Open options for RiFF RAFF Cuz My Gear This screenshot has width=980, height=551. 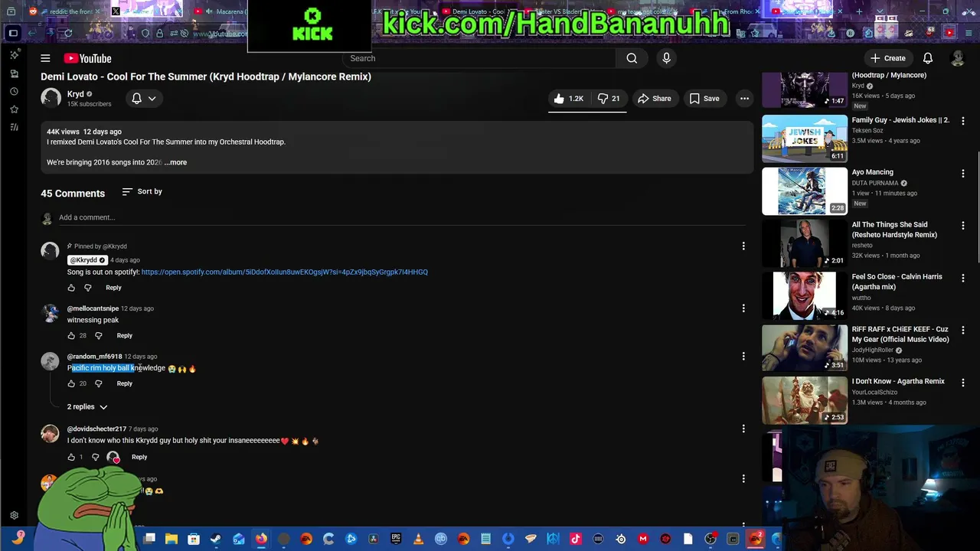point(962,330)
